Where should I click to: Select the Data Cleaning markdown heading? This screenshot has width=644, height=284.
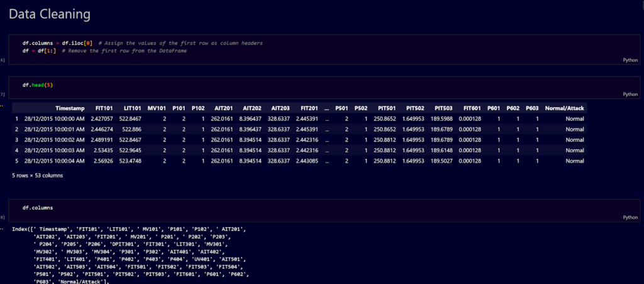(x=50, y=13)
